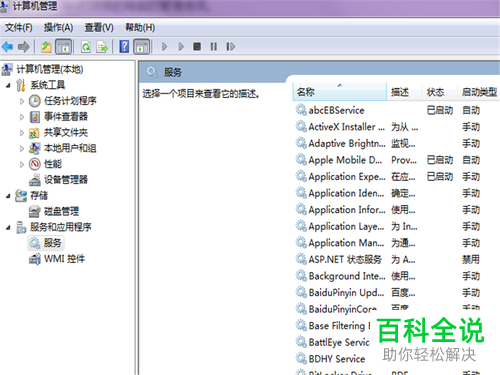Select the abcEBService service row
Image resolution: width=500 pixels, height=375 pixels.
[x=397, y=110]
